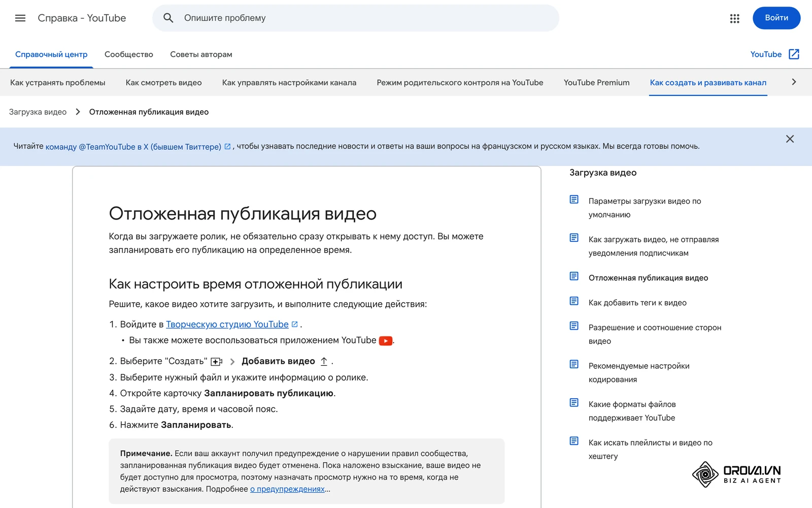Image resolution: width=812 pixels, height=508 pixels.
Task: Click the 'Опишите проблему' search field
Action: click(x=356, y=18)
